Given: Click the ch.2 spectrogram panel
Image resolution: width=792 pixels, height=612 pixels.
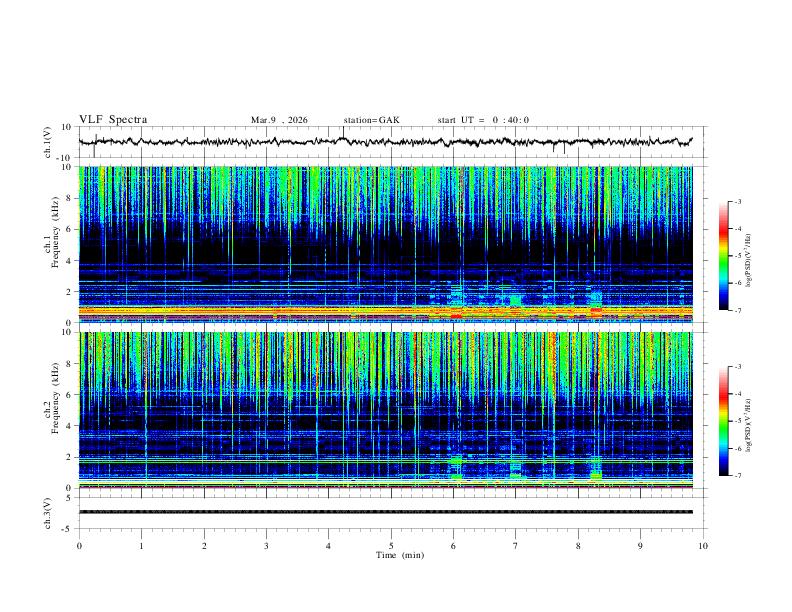Looking at the screenshot, I should point(386,410).
